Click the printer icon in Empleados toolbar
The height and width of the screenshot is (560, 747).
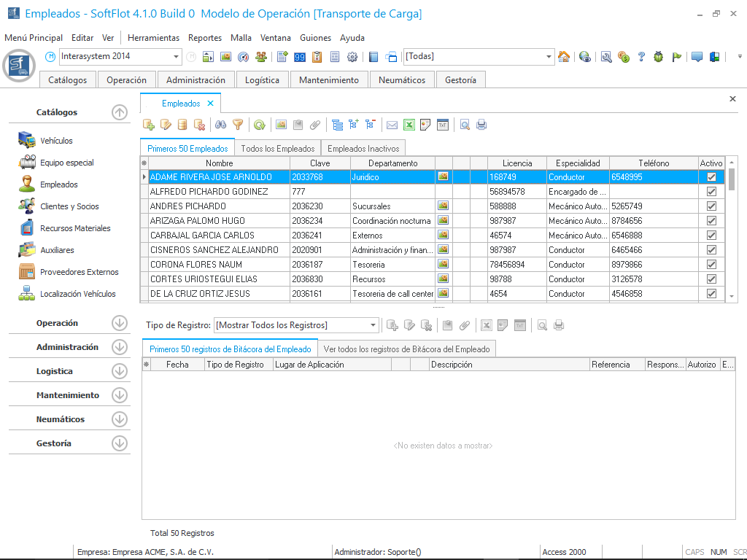click(481, 125)
